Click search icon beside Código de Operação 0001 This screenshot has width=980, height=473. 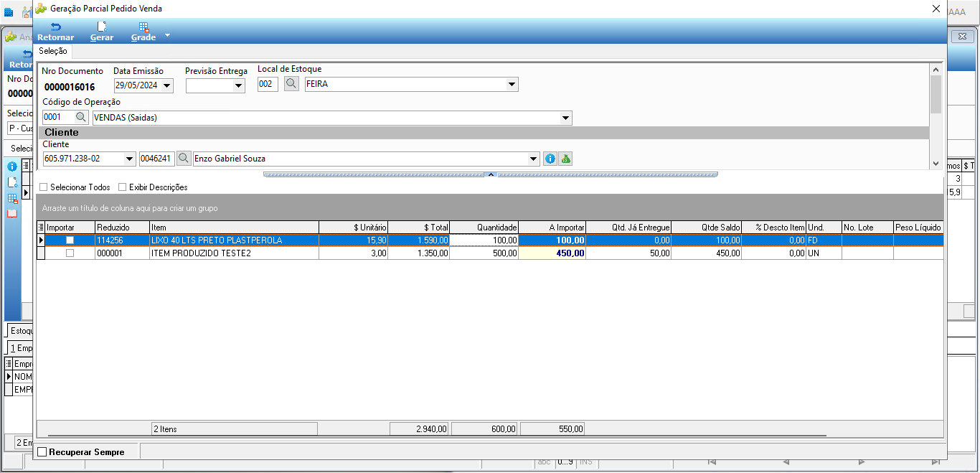[82, 117]
